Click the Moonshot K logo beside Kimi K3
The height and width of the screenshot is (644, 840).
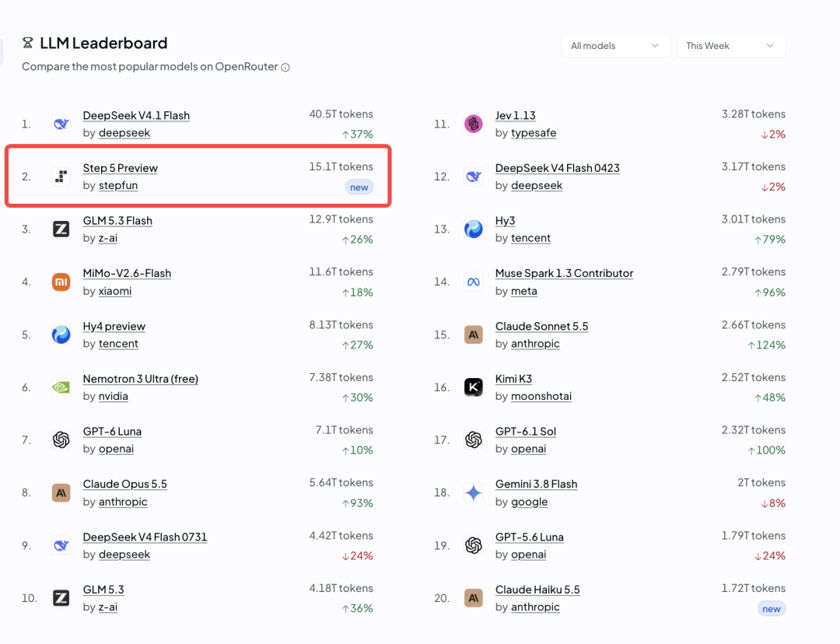pos(474,387)
